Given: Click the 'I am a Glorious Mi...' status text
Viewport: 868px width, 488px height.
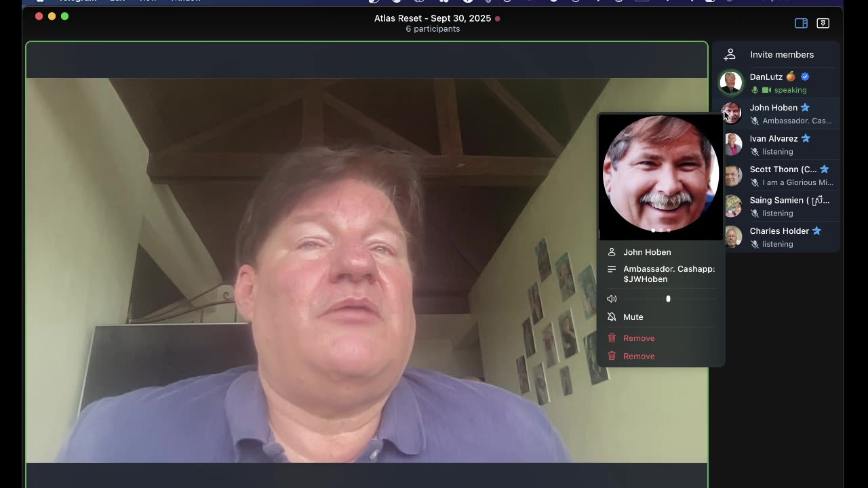Looking at the screenshot, I should coord(798,183).
